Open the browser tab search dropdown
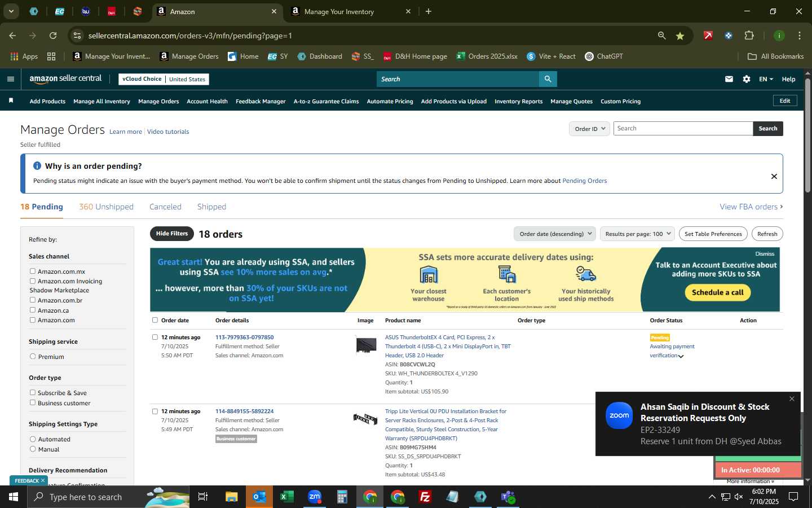 click(x=11, y=11)
